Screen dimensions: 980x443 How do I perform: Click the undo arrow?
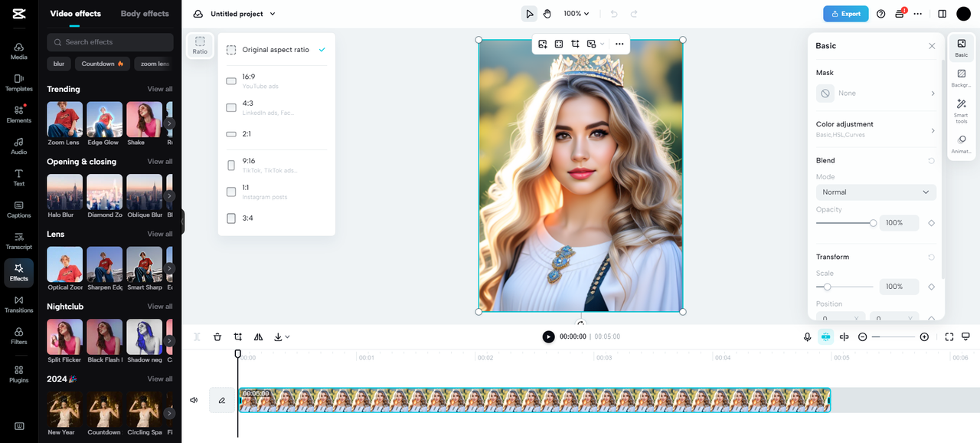(x=614, y=14)
